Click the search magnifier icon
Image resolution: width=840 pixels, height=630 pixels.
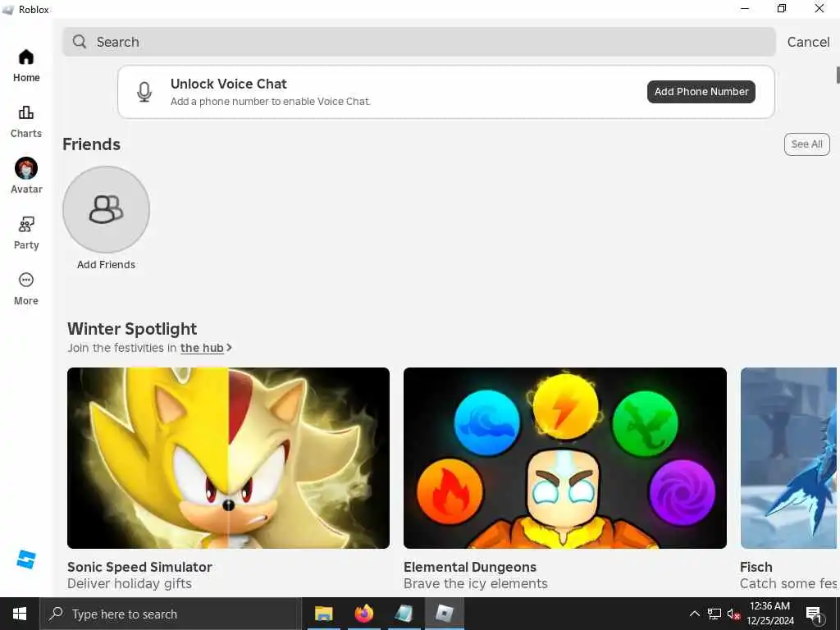point(80,42)
